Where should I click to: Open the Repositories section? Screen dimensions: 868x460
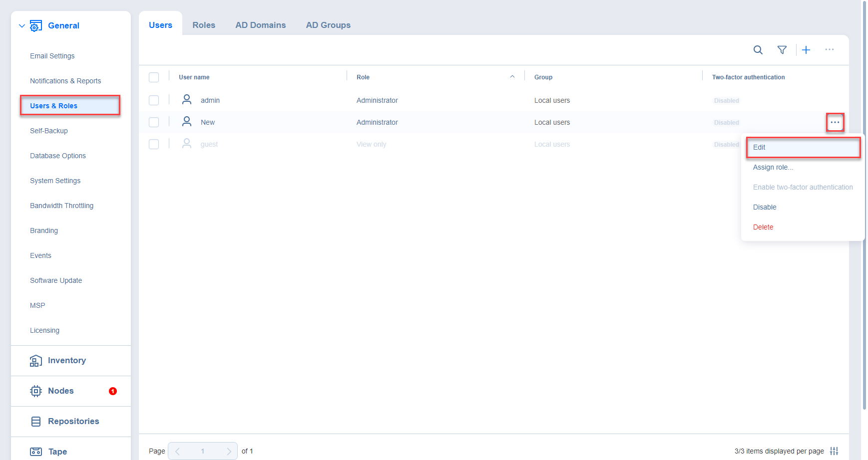coord(73,421)
